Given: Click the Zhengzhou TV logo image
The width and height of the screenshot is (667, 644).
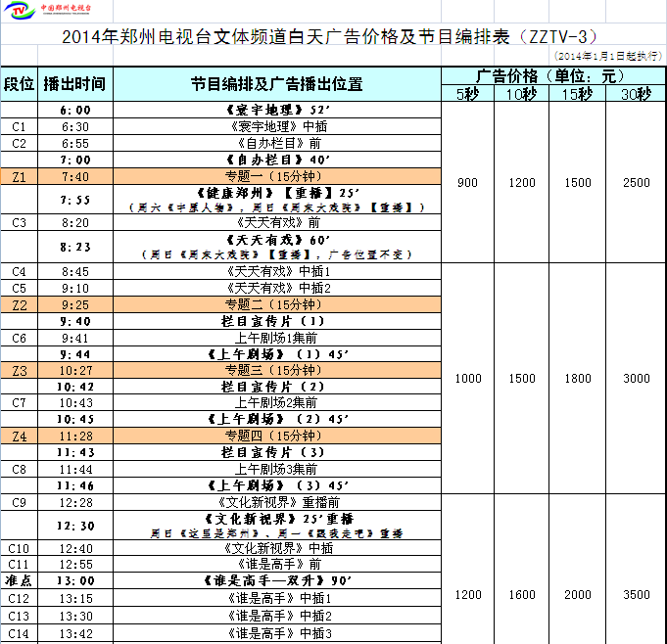Looking at the screenshot, I should 47,10.
